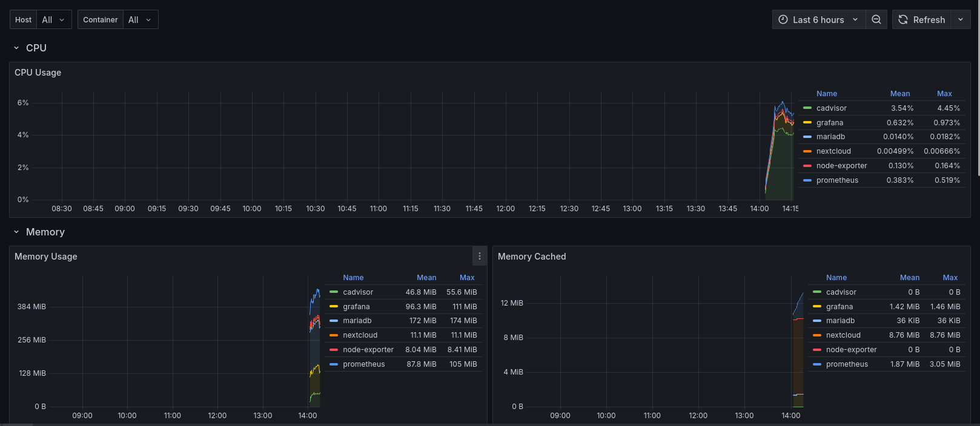Sort Memory Cached legend by Name column
980x426 pixels.
pyautogui.click(x=836, y=278)
